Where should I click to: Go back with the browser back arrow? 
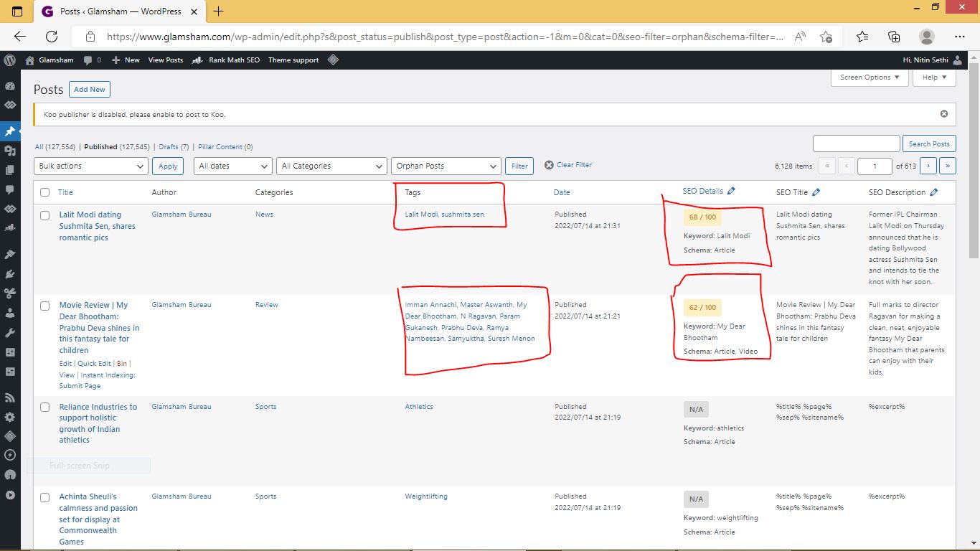pos(20,37)
